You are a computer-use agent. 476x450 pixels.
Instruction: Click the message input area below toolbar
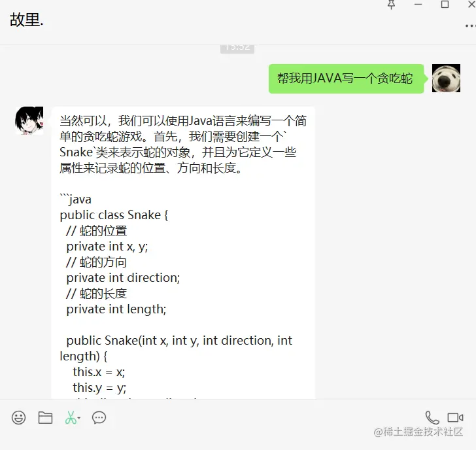(238, 438)
